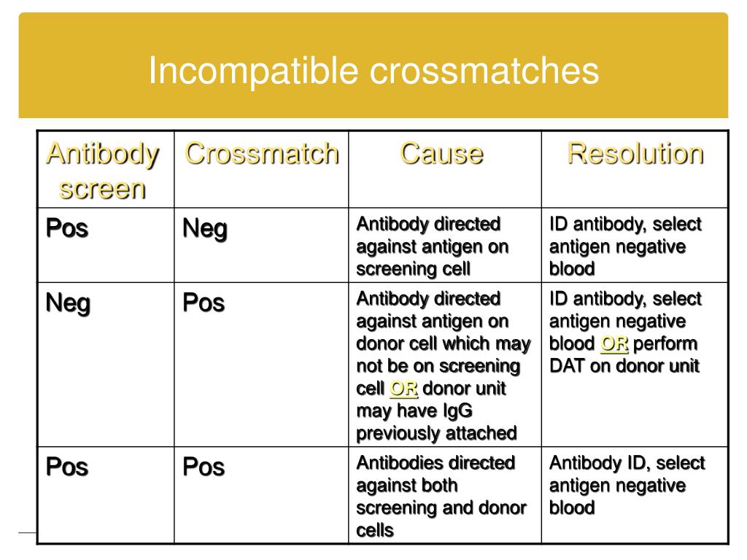Screen dimensions: 747x560
Task: Click 'DAT on donor unit' text
Action: [624, 366]
